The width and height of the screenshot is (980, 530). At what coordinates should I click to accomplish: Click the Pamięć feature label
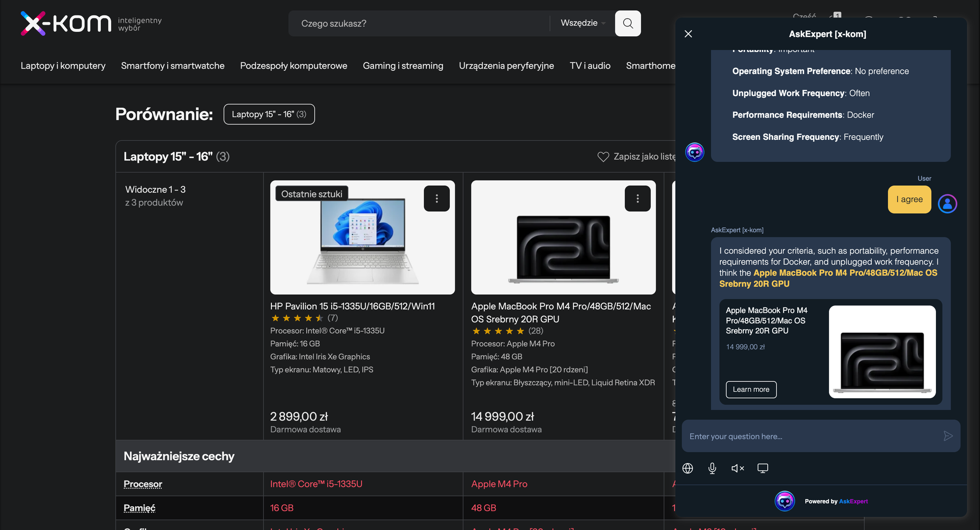tap(140, 508)
